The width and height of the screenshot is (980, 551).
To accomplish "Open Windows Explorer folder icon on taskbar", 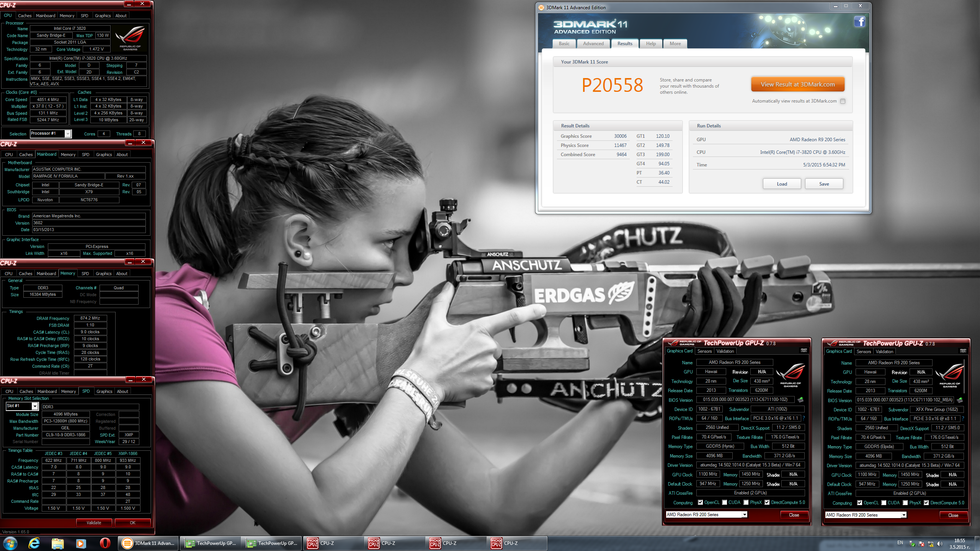I will 58,543.
